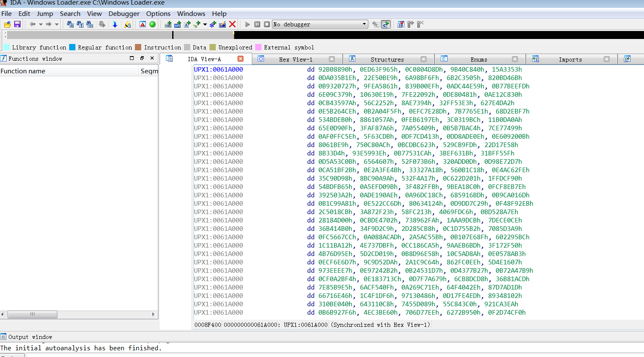Click the convert to Data icon
Image resolution: width=644 pixels, height=357 pixels.
(x=178, y=24)
